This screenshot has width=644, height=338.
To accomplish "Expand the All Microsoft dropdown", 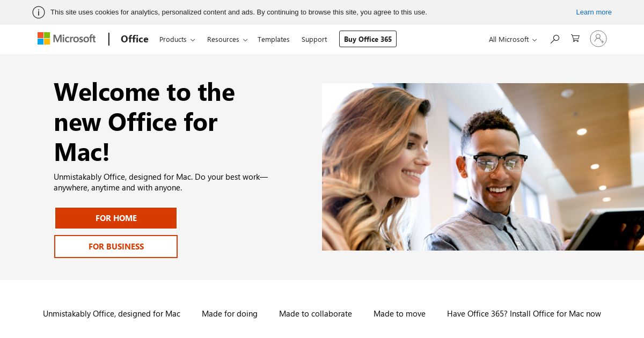I will tap(513, 39).
